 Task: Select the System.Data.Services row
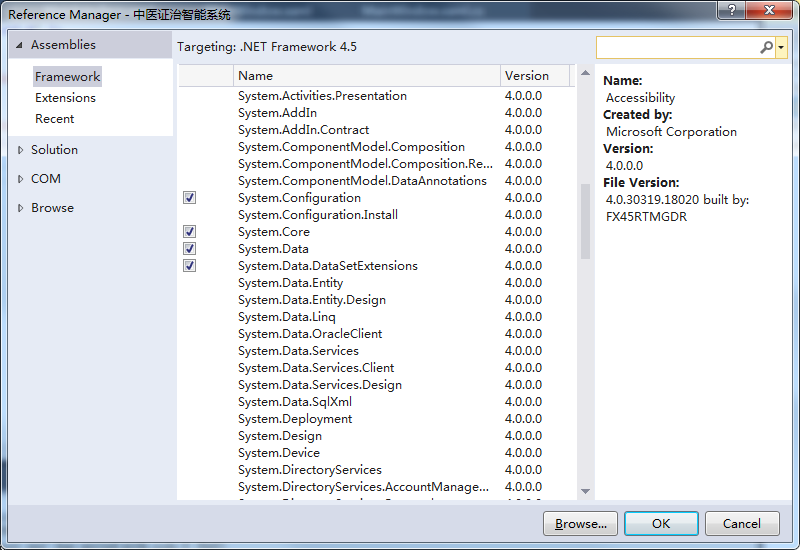[377, 351]
